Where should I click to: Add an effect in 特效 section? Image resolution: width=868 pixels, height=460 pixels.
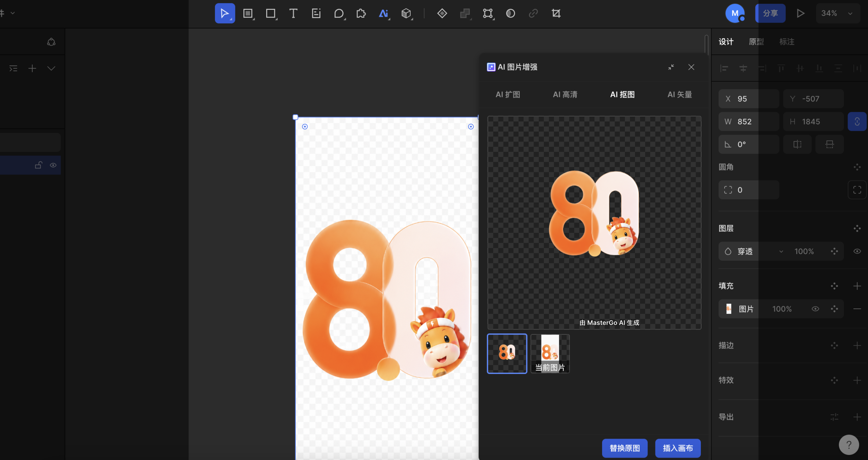[857, 380]
